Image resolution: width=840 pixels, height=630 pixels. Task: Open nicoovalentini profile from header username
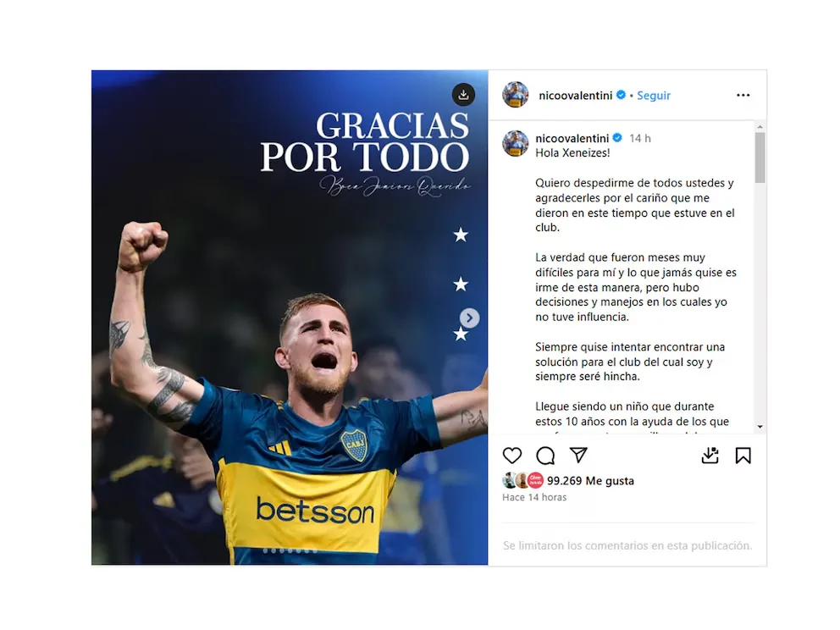pos(575,96)
